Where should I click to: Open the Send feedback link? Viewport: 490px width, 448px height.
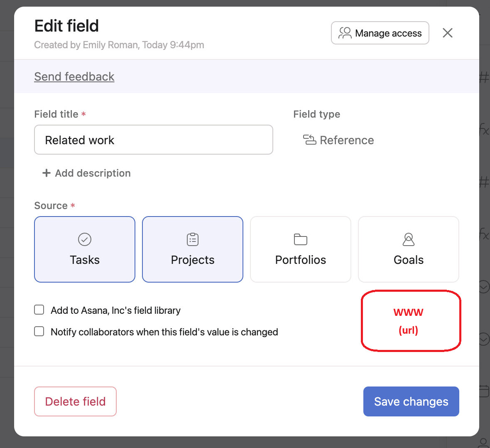coord(74,77)
